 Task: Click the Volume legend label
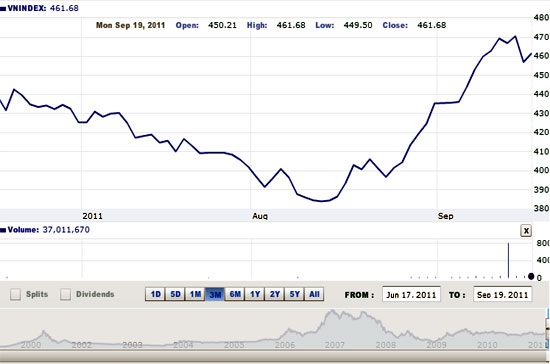pyautogui.click(x=23, y=230)
